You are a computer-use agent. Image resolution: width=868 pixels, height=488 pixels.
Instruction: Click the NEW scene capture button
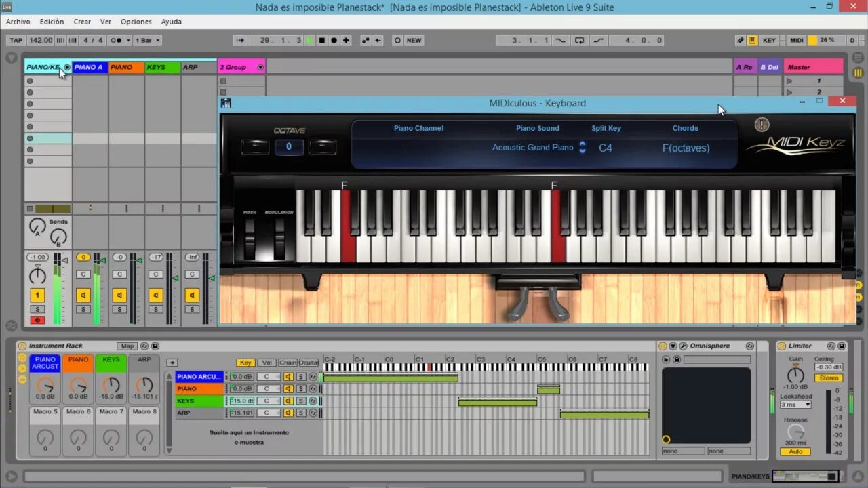[414, 40]
